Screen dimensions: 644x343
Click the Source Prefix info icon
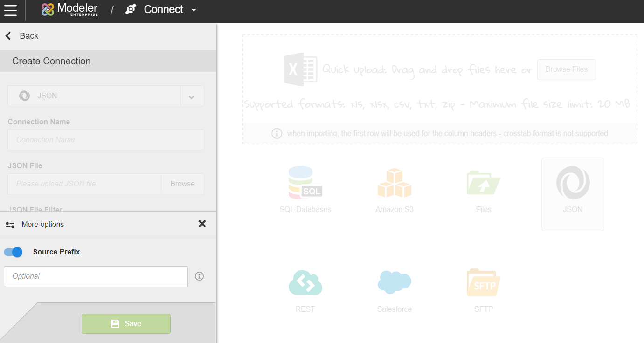pyautogui.click(x=200, y=276)
